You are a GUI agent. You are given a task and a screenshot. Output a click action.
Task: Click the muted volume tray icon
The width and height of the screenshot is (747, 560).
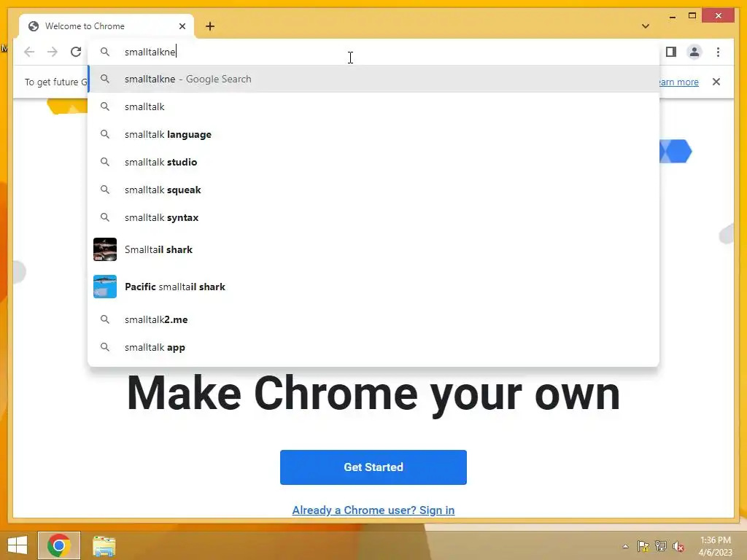point(678,546)
